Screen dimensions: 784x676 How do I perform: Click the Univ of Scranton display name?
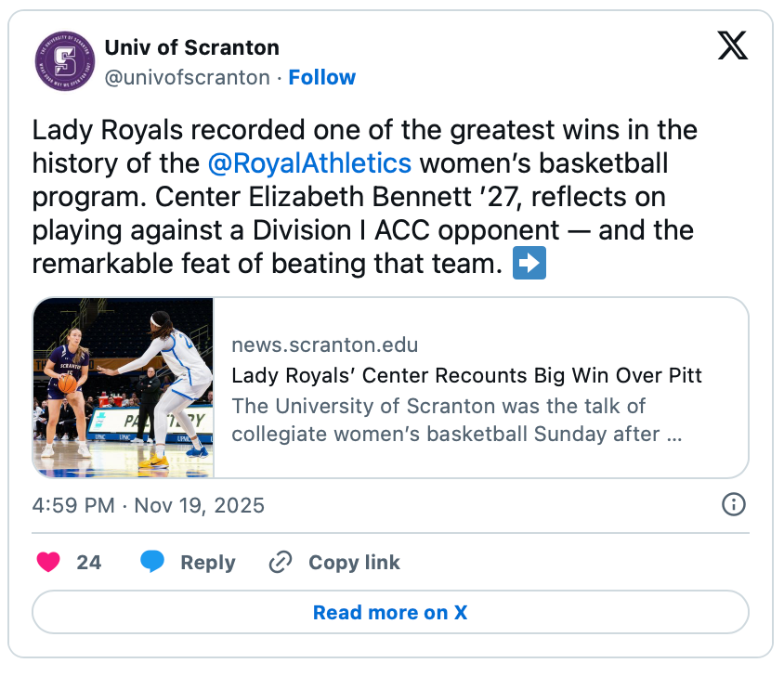tap(191, 47)
